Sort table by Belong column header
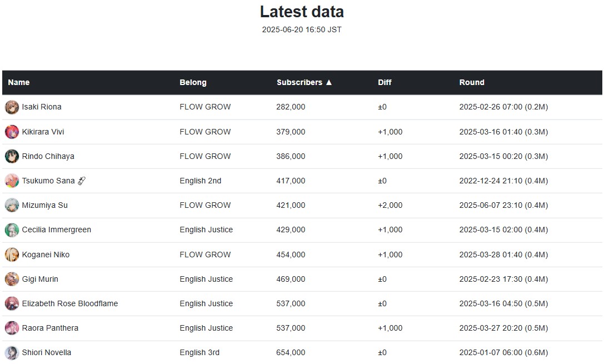This screenshot has width=604, height=364. [193, 82]
